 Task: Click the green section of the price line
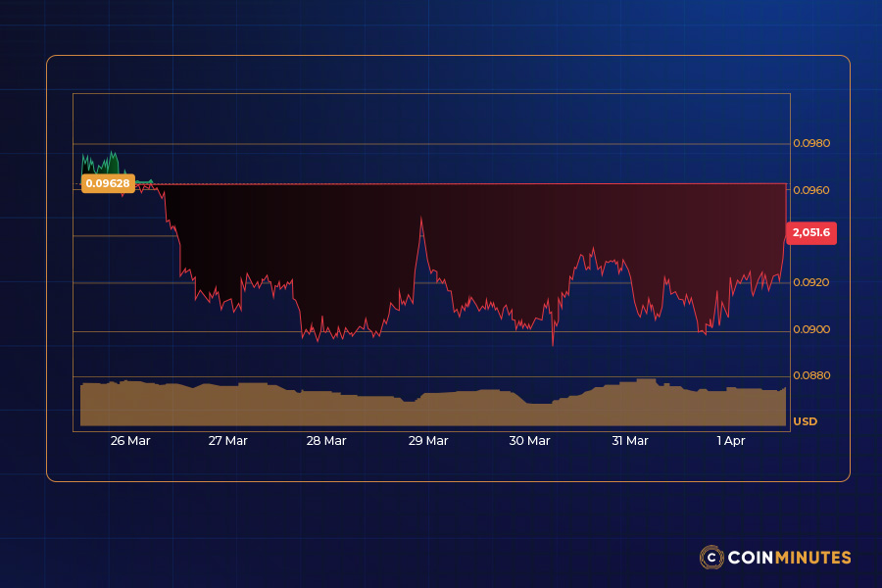(x=98, y=167)
